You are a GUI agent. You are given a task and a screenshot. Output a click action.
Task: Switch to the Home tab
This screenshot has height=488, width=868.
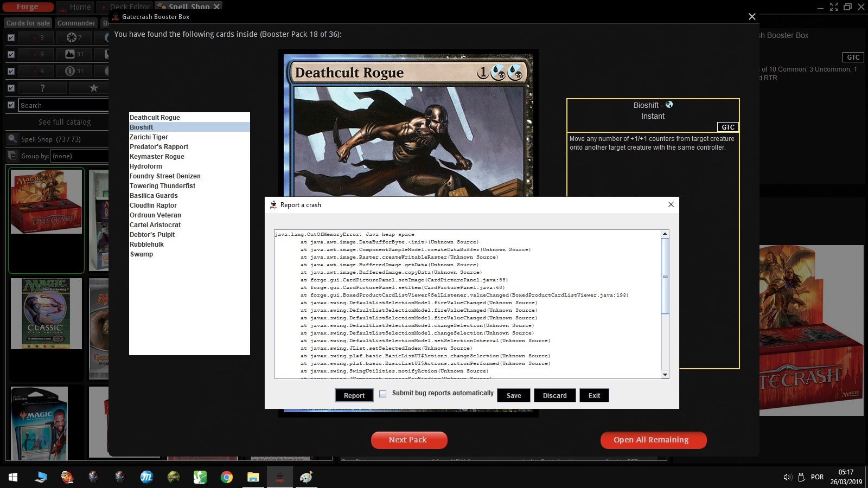tap(80, 7)
